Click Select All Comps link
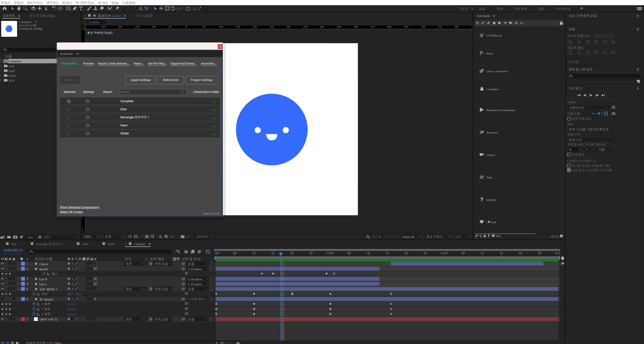The width and height of the screenshot is (644, 344). tap(71, 212)
